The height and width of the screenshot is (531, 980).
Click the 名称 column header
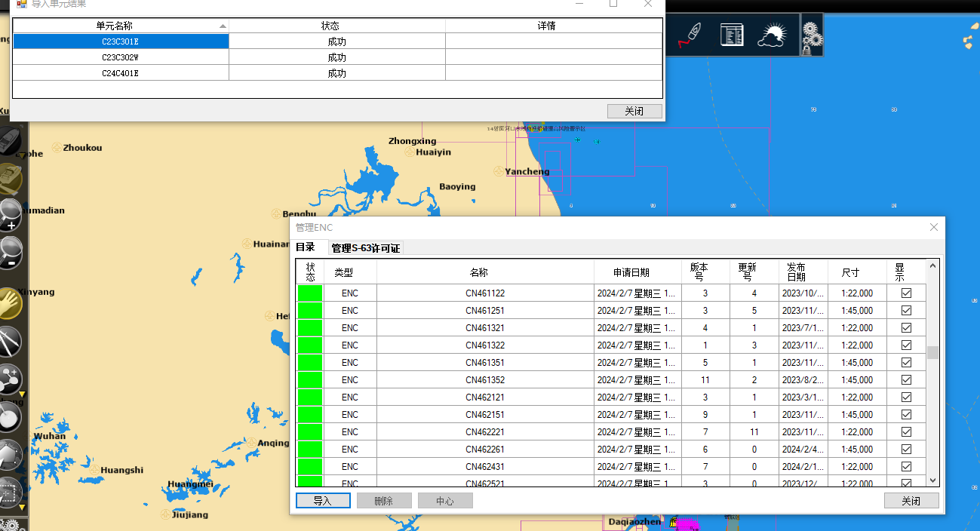[485, 272]
